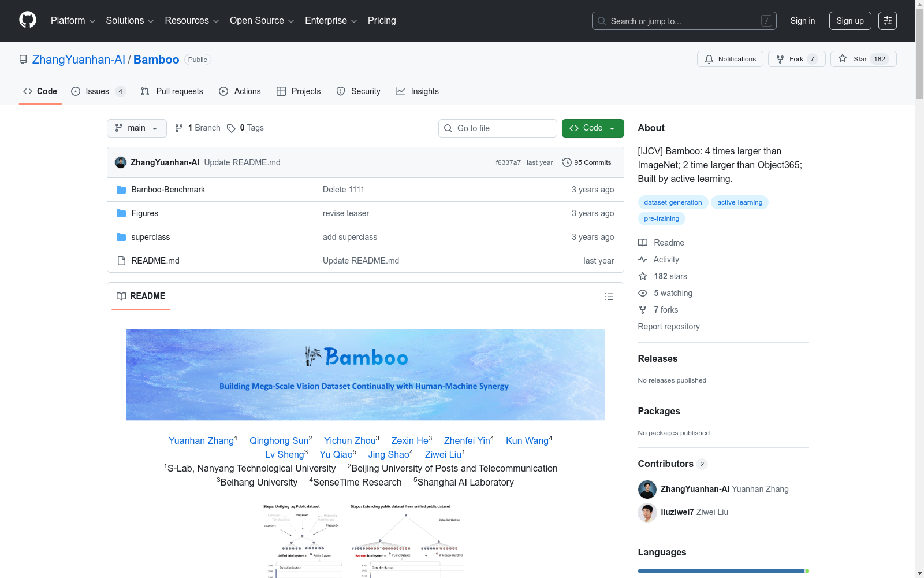Click the superclass folder icon
This screenshot has height=578, width=924.
121,237
